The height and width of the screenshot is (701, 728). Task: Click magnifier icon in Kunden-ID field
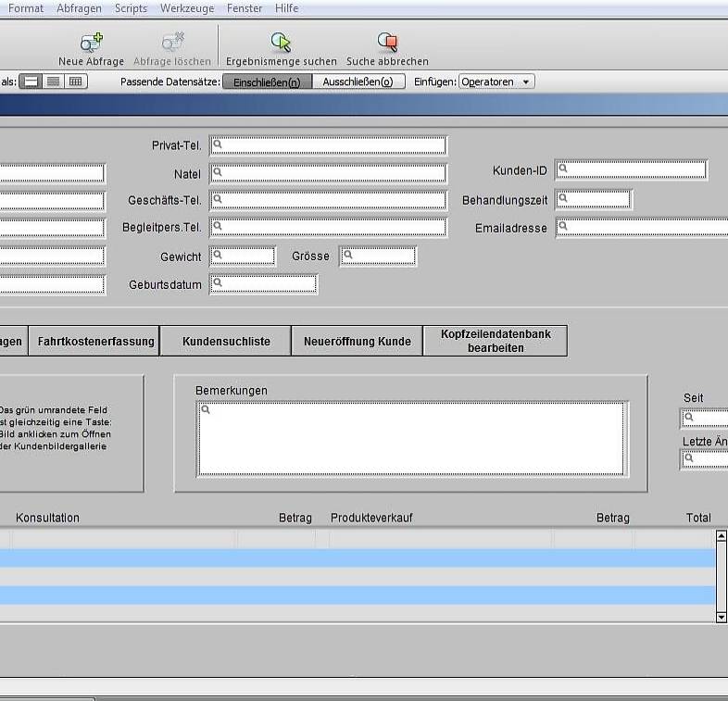click(563, 169)
